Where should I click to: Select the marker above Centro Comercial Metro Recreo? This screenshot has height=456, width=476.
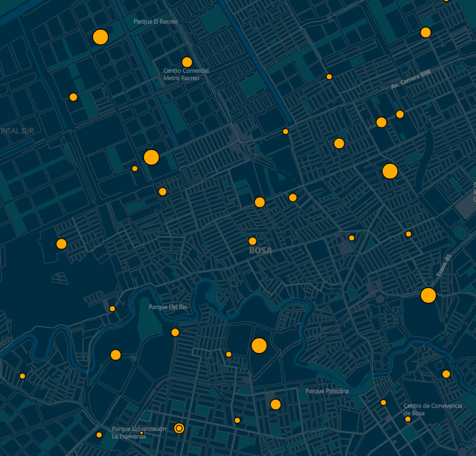pyautogui.click(x=187, y=62)
